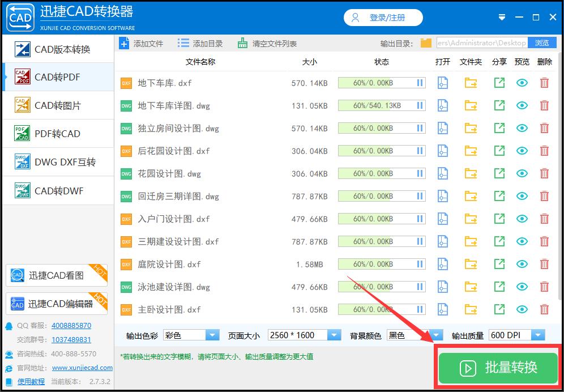The height and width of the screenshot is (392, 564).
Task: Delete 主卧设计图.dxf from the list
Action: point(544,309)
